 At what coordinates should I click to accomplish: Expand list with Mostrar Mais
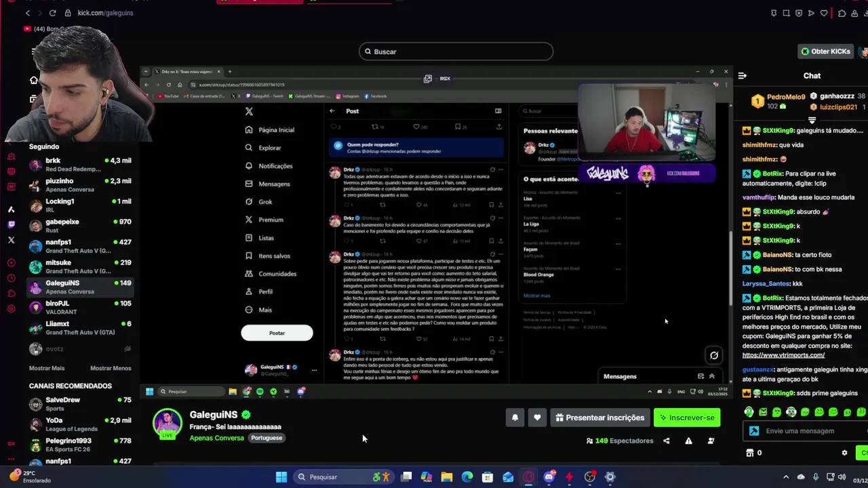click(x=47, y=368)
